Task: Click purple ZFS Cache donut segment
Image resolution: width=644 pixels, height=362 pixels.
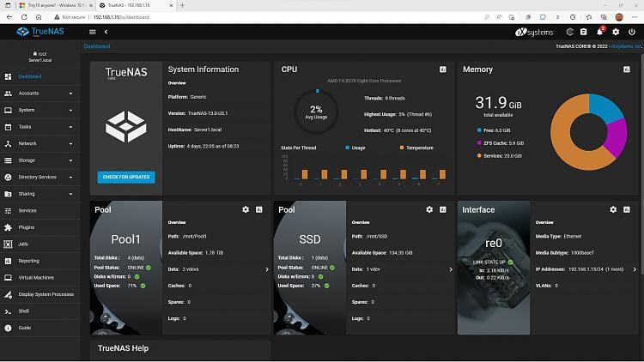Action: (x=616, y=136)
